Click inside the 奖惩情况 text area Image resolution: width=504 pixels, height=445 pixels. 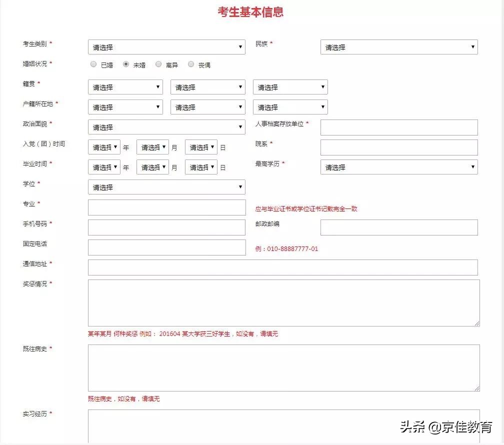pos(283,302)
